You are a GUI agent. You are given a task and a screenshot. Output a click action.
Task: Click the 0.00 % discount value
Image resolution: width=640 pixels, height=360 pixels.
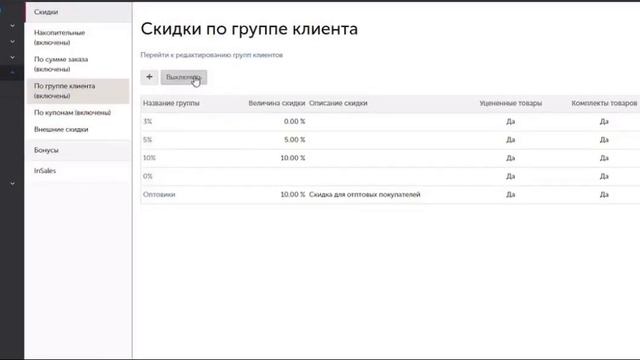[294, 121]
